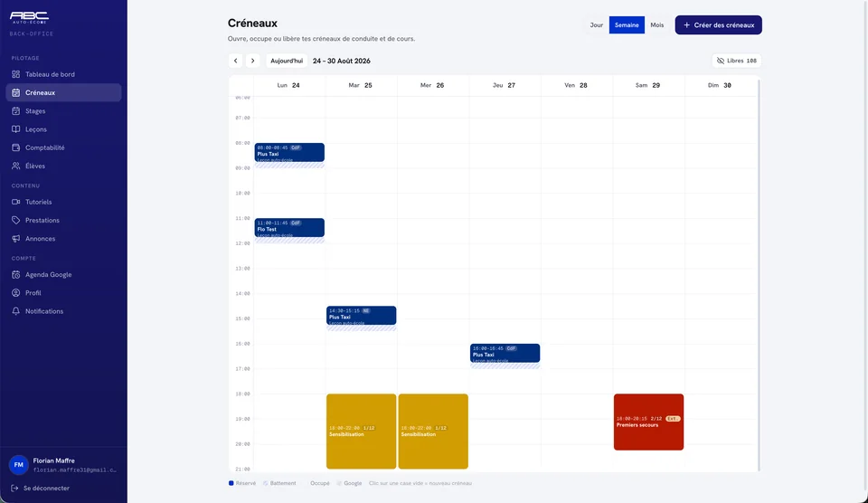Click the 24 – 30 Août 2026 date range

[342, 61]
